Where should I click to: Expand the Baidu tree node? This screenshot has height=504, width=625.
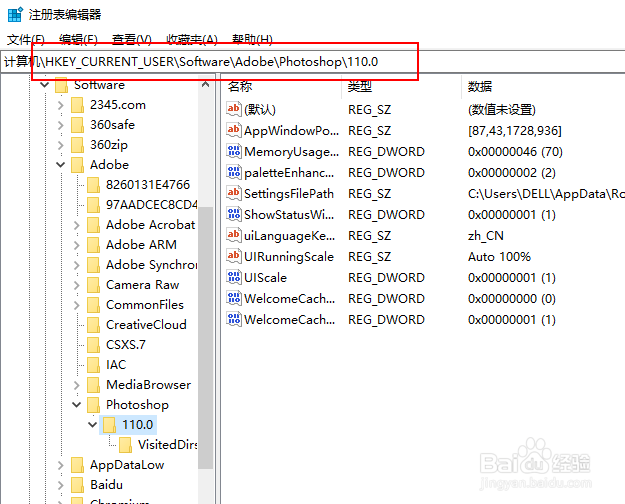click(61, 485)
